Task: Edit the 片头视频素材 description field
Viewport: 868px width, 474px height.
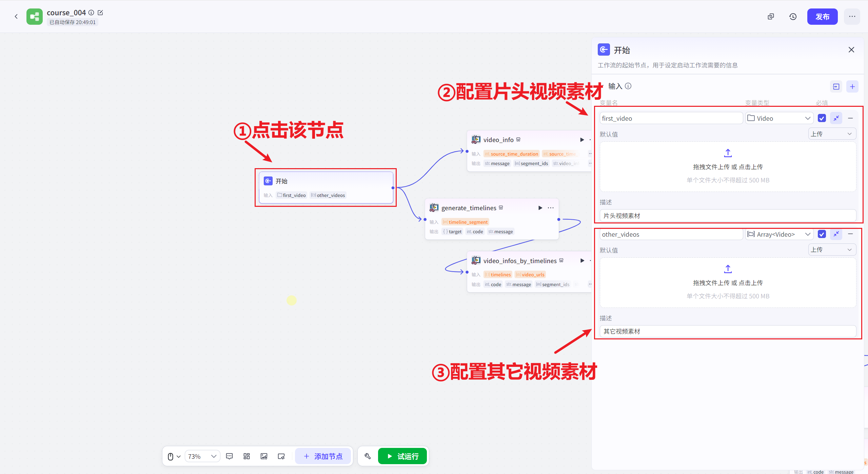Action: pos(728,215)
